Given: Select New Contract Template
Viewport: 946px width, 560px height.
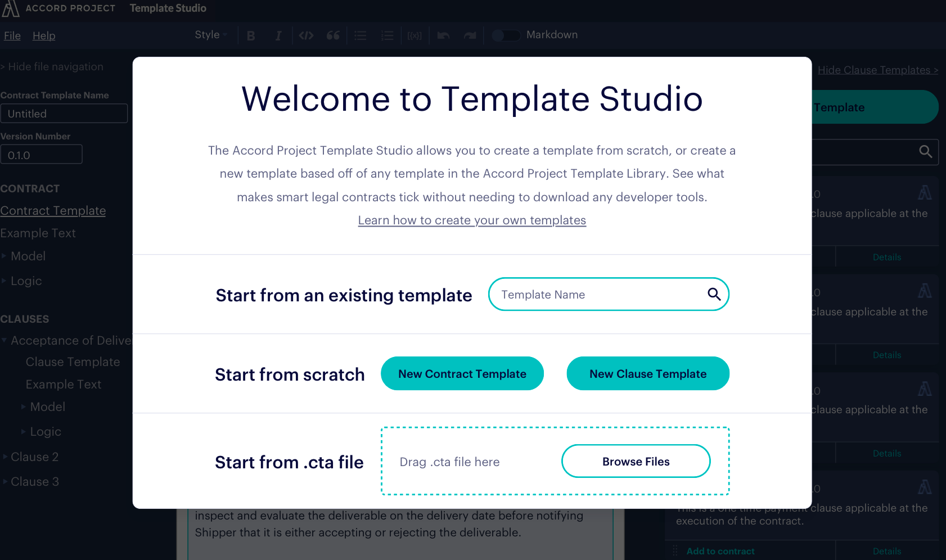Looking at the screenshot, I should (462, 373).
